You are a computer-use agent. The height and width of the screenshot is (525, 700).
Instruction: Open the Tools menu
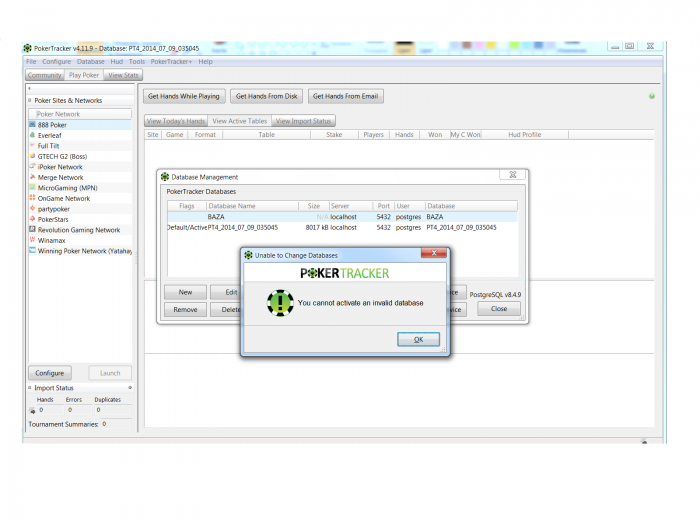pos(137,62)
